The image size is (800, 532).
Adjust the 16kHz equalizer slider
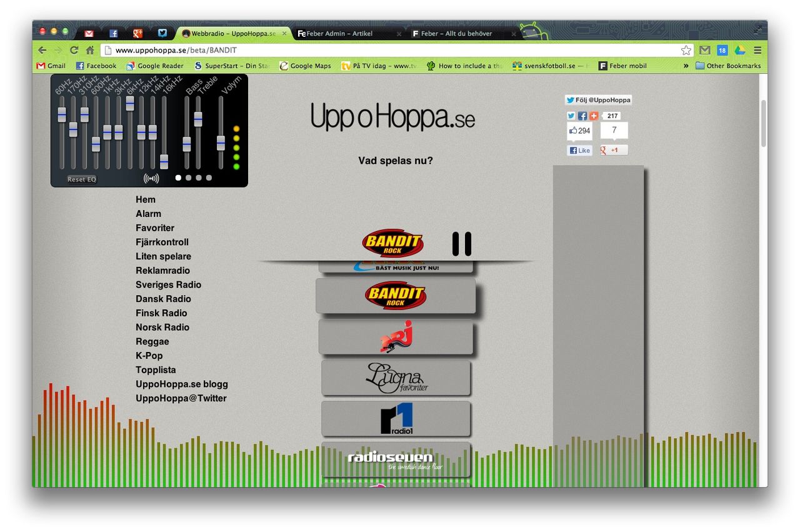pos(164,162)
